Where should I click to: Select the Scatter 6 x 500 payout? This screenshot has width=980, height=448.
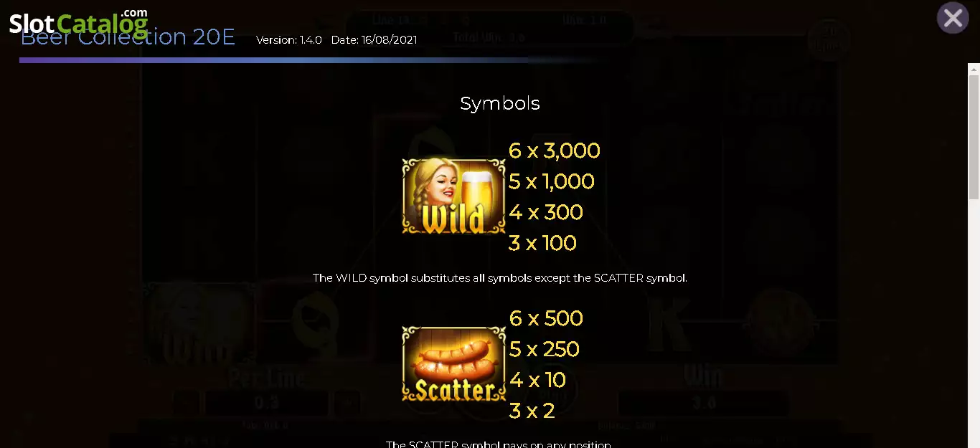click(545, 318)
